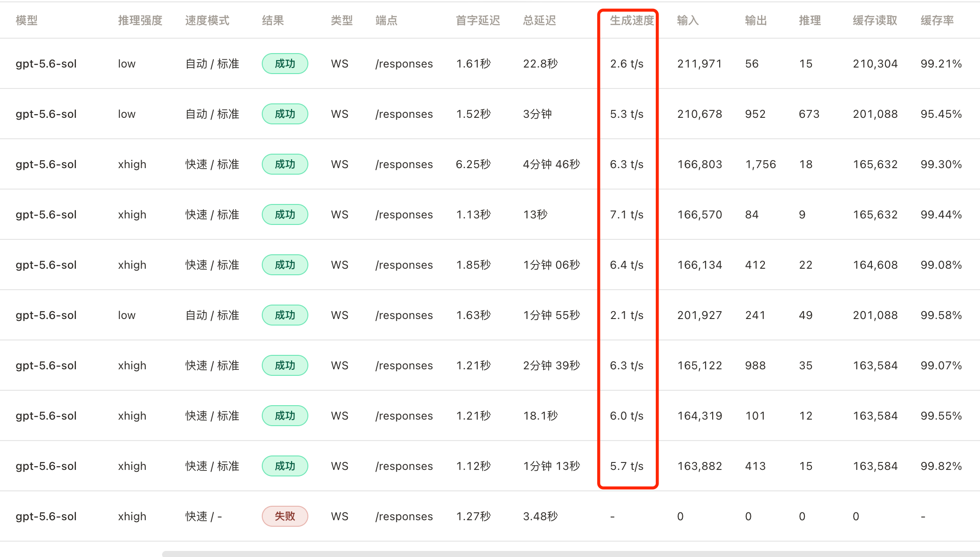Click WS in the 3.48秒 row
The width and height of the screenshot is (980, 557).
(340, 516)
